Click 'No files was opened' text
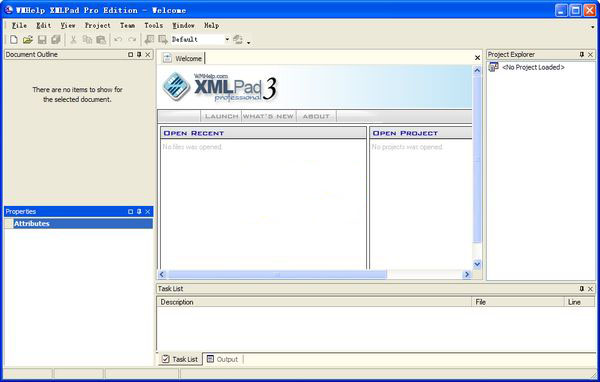600x382 pixels. pyautogui.click(x=192, y=147)
